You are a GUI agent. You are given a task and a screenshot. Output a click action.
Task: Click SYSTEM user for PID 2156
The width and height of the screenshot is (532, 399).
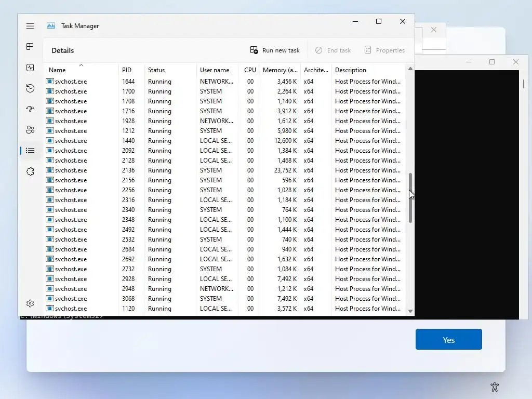[211, 180]
